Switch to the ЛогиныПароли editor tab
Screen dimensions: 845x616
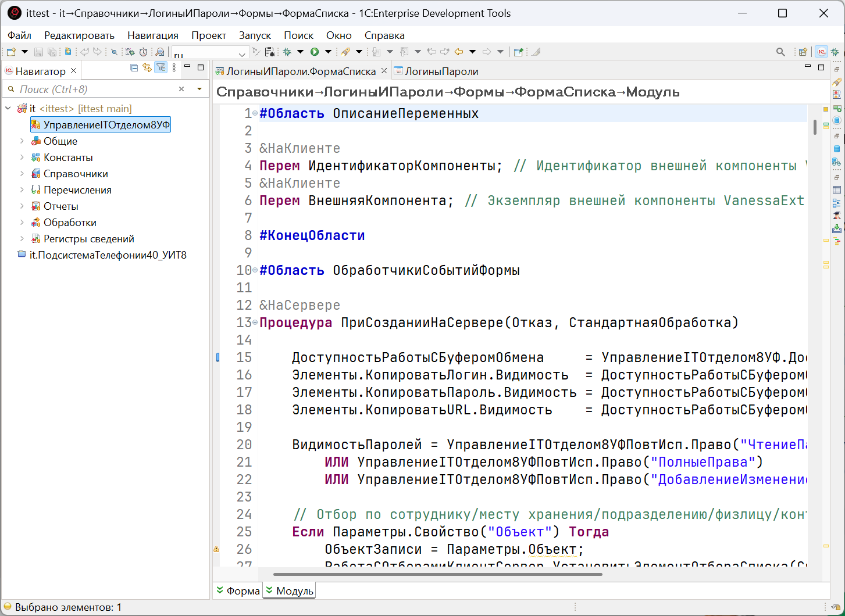point(441,71)
